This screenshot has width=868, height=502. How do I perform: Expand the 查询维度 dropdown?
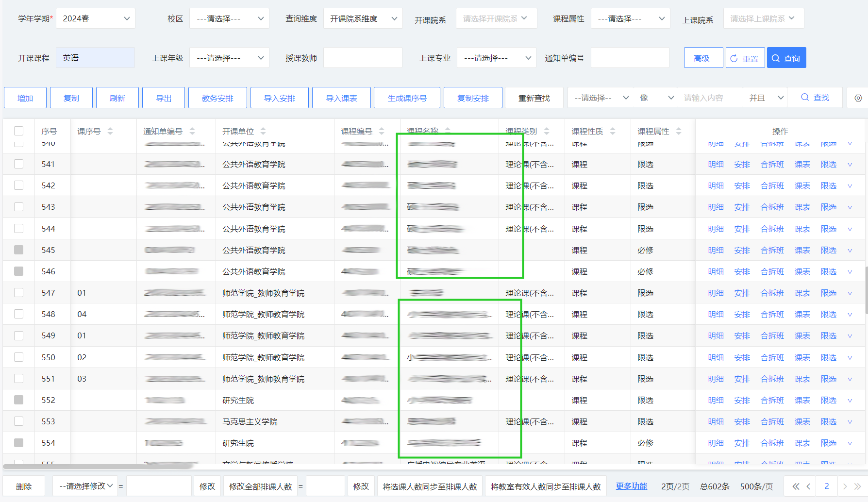coord(363,18)
